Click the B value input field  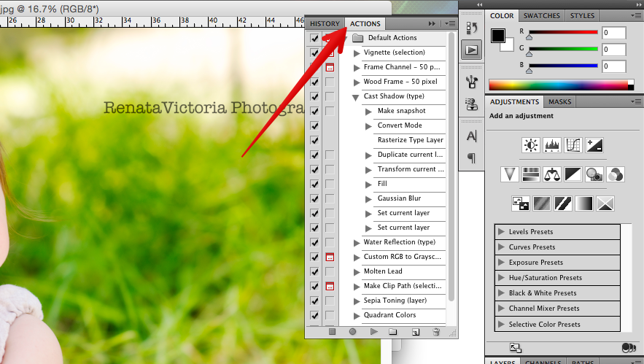(x=613, y=66)
